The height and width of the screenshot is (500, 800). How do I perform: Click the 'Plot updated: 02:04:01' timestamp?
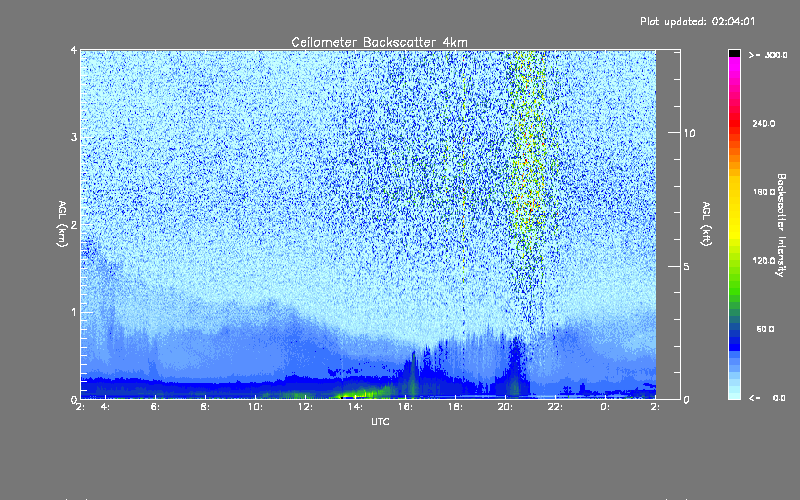[x=697, y=21]
